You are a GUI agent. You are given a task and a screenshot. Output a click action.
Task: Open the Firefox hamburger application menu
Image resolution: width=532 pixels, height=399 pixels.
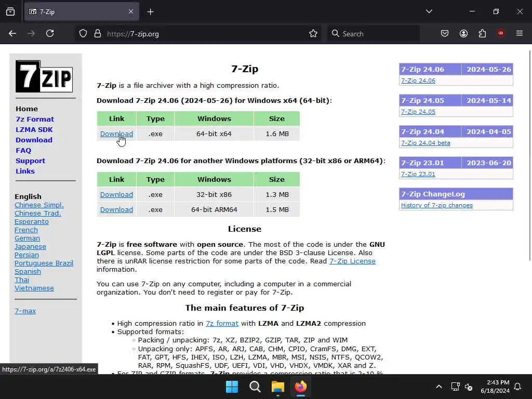pyautogui.click(x=520, y=33)
